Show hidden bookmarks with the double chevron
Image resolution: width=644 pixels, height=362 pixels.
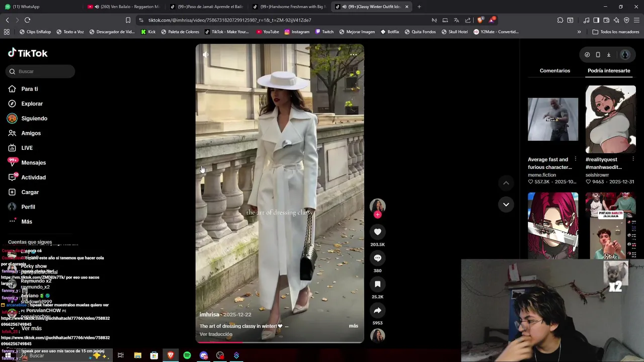pos(579,32)
